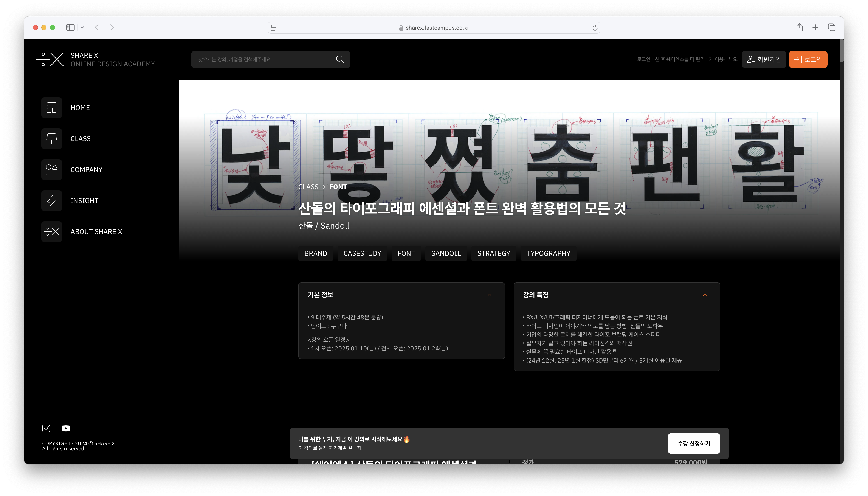Open the INSIGHT lightning icon
Image resolution: width=868 pixels, height=496 pixels.
point(51,201)
